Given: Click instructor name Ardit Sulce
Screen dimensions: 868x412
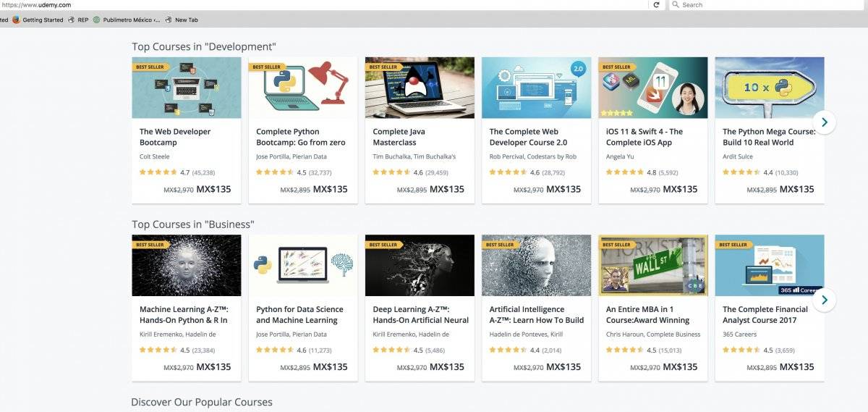Looking at the screenshot, I should coord(738,156).
